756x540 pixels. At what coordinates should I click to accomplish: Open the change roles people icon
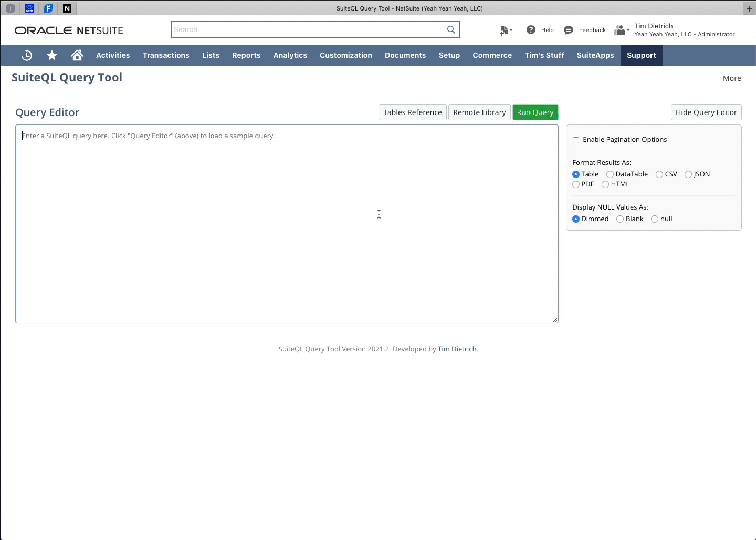(x=622, y=30)
